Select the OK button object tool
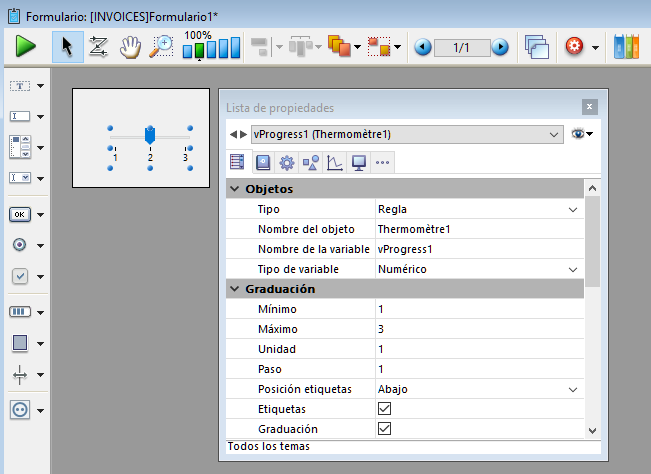 point(20,214)
